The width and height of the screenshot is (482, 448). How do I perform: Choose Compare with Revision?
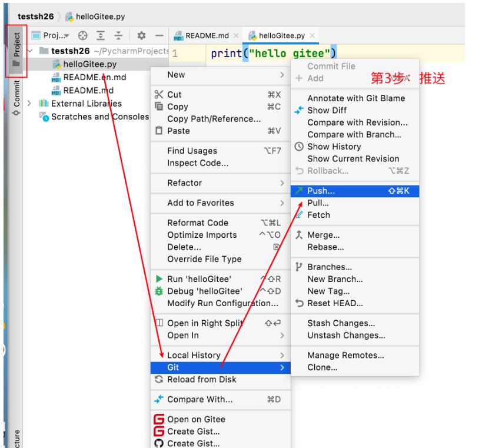click(x=355, y=122)
